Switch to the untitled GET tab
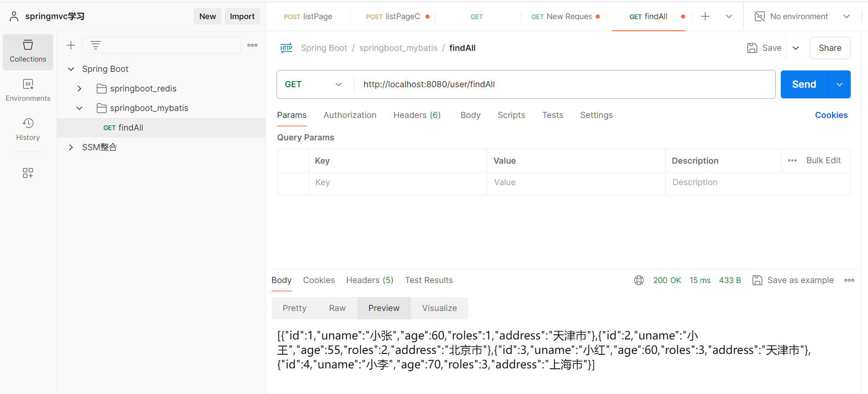 (x=477, y=16)
